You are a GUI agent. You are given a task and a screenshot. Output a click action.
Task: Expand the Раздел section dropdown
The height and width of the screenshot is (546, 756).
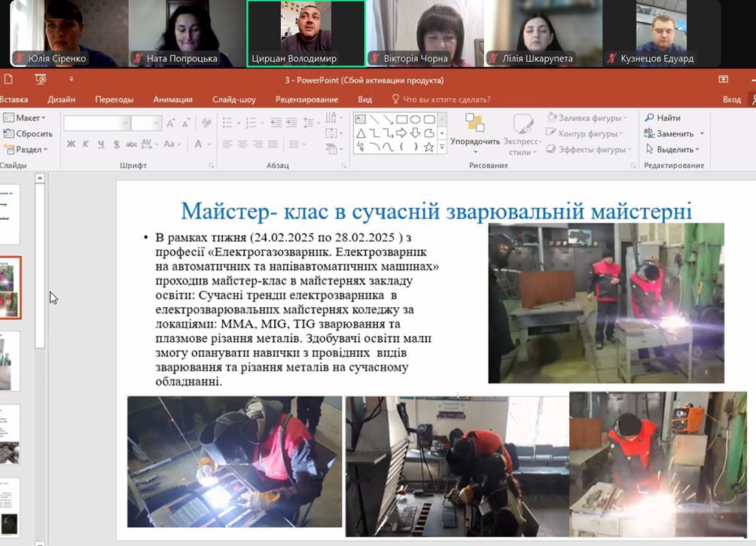point(25,150)
